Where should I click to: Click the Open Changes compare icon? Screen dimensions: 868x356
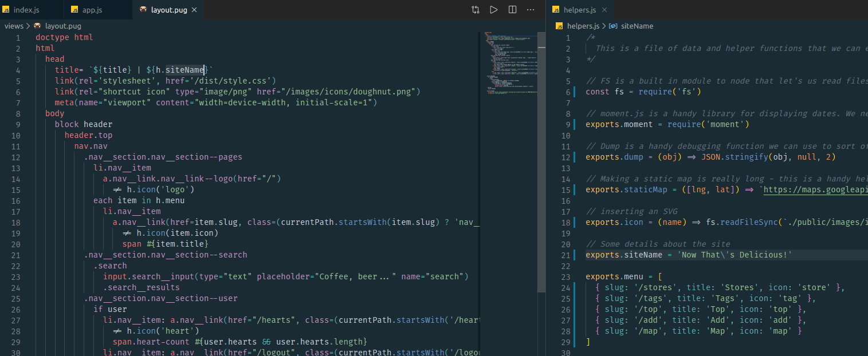point(476,10)
